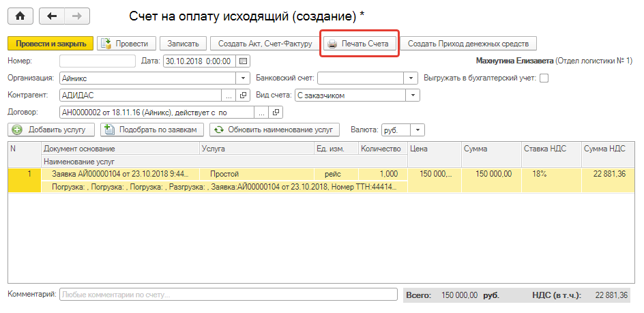Click the Дата input field
The height and width of the screenshot is (313, 644).
coord(200,61)
